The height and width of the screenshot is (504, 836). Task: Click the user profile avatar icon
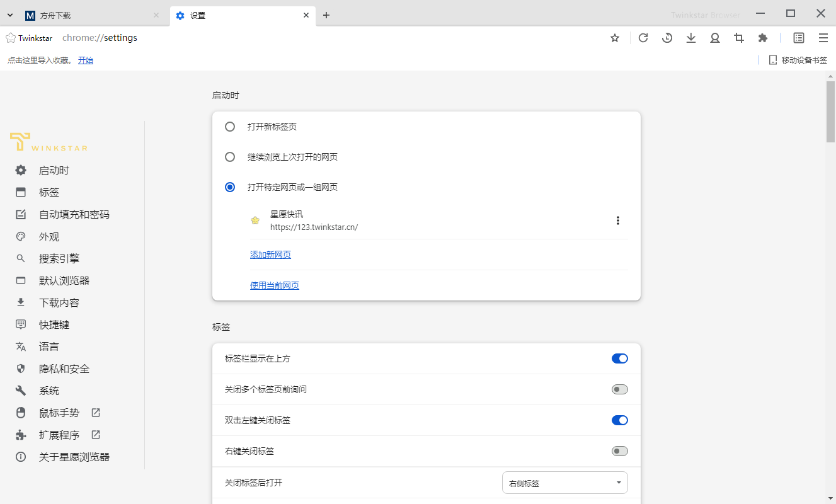tap(714, 38)
